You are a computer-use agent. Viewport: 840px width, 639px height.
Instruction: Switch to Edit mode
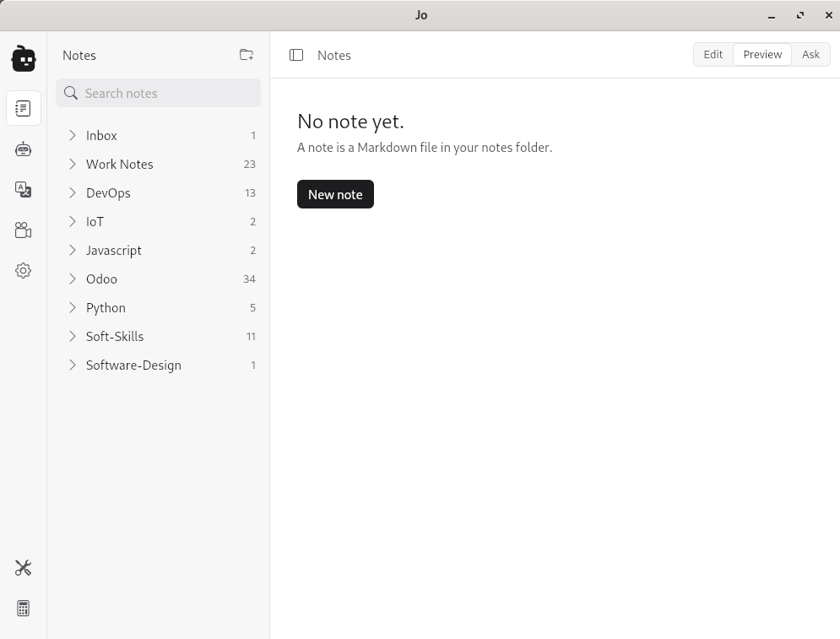pos(713,55)
